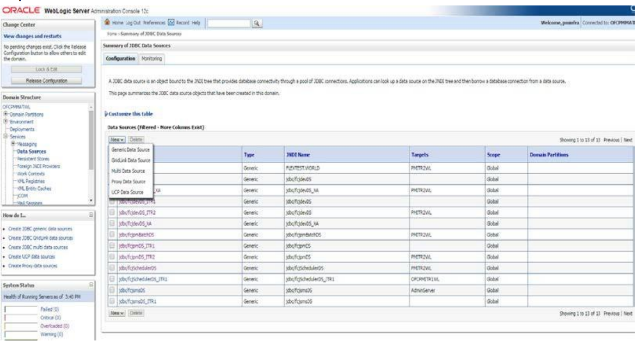Click the Overloaded servers health bar
This screenshot has width=644, height=347.
coord(21,326)
